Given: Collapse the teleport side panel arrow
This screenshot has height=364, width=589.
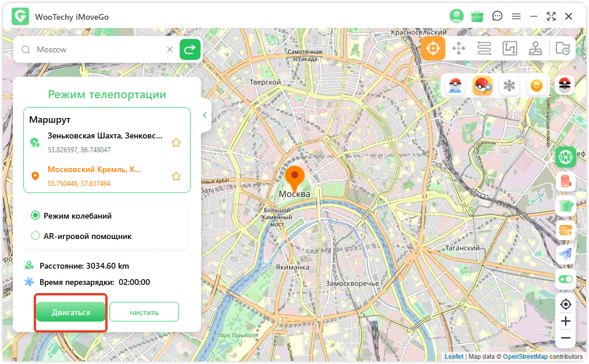Looking at the screenshot, I should [x=205, y=115].
